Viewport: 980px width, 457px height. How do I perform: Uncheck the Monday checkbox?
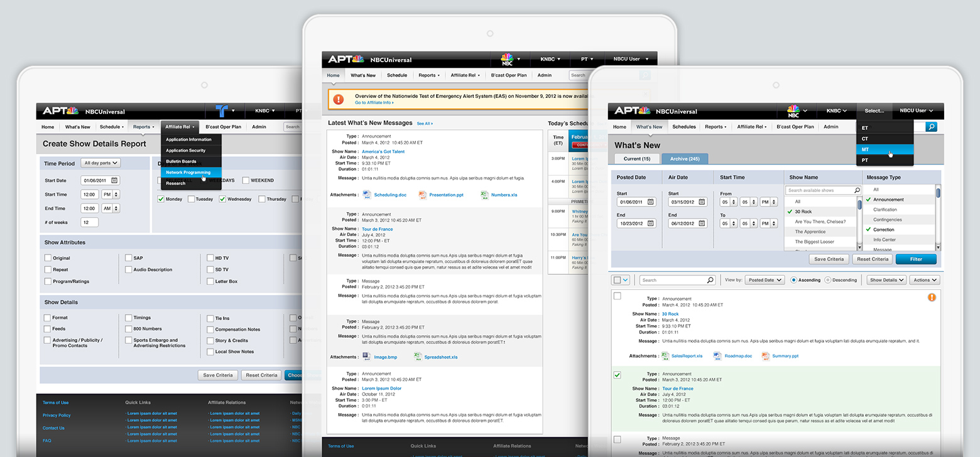[161, 199]
